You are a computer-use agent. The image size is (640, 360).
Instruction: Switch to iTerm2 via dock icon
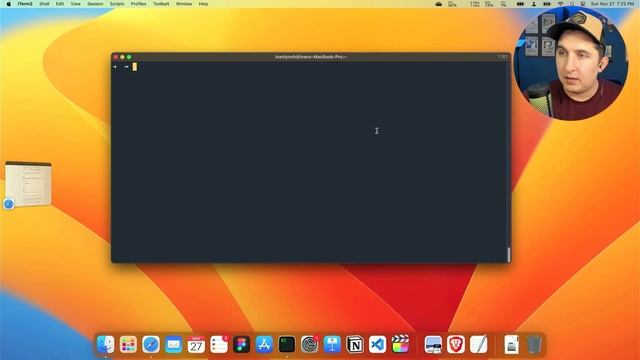tap(287, 344)
